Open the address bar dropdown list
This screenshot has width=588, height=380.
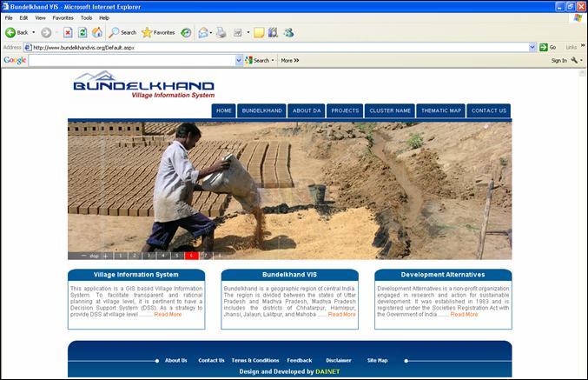532,47
